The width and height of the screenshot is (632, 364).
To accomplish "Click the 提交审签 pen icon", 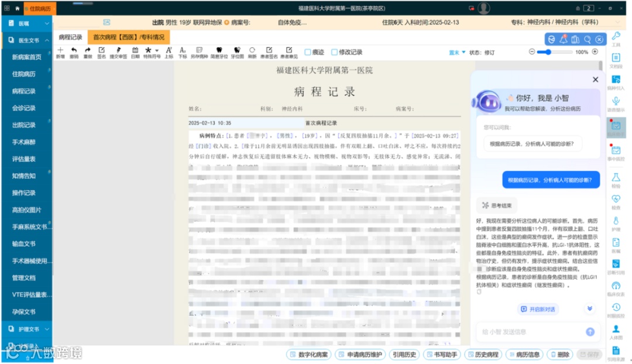I will tap(118, 50).
